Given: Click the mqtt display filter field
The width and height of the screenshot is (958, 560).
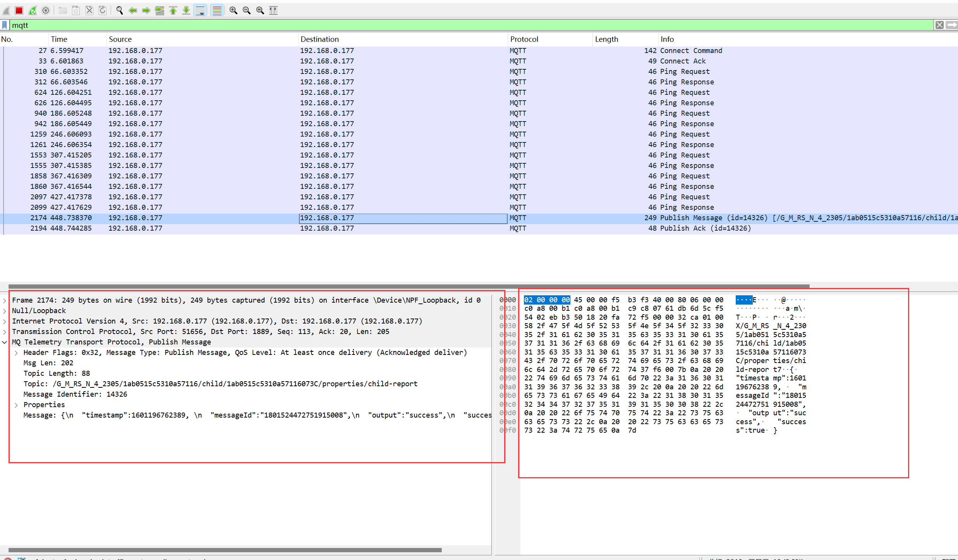Looking at the screenshot, I should click(x=465, y=25).
